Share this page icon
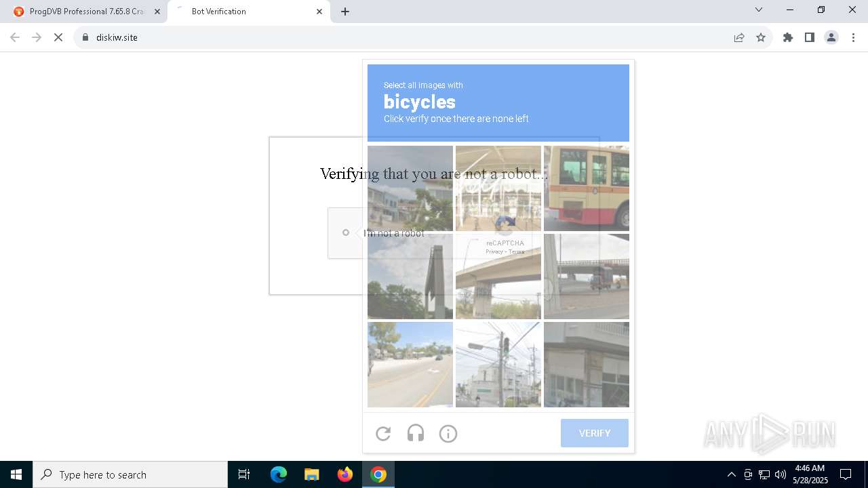The image size is (868, 488). coord(739,37)
